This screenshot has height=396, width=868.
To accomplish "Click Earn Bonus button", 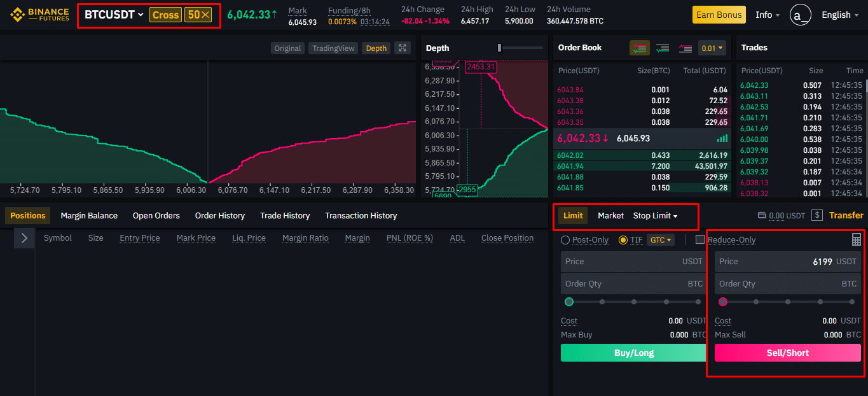I will tap(719, 15).
